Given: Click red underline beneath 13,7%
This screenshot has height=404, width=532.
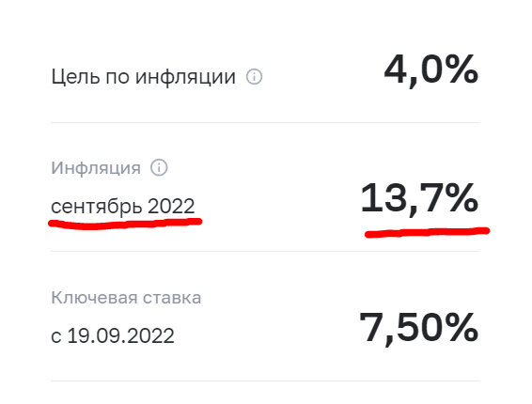Looking at the screenshot, I should coord(427,232).
